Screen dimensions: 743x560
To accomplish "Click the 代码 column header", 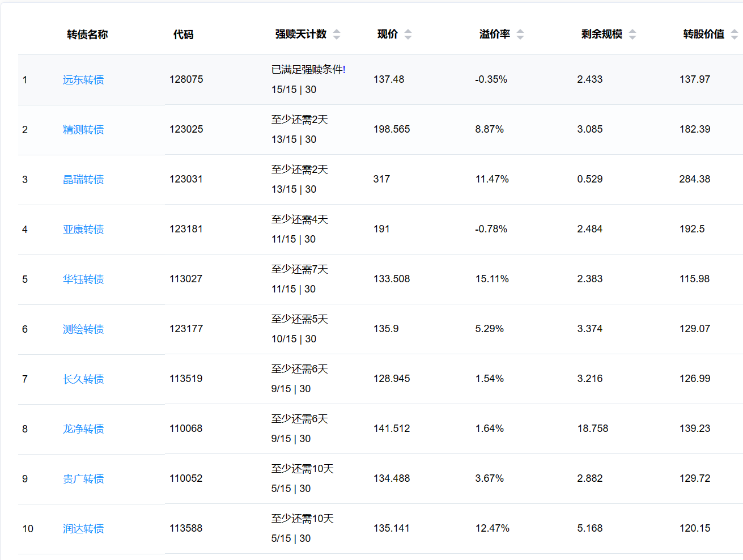I will coord(183,35).
